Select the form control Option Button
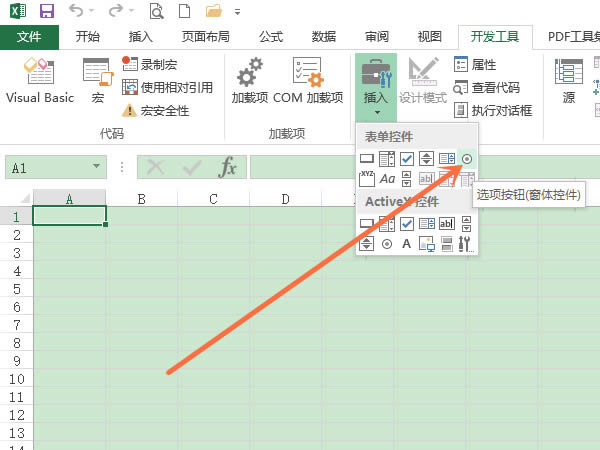This screenshot has width=600, height=450. point(466,159)
